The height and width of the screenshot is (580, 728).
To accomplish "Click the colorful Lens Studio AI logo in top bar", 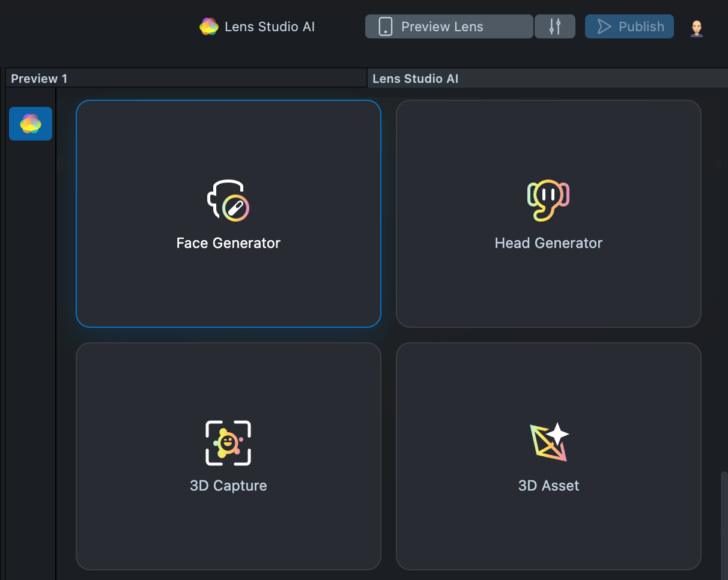I will click(x=209, y=26).
